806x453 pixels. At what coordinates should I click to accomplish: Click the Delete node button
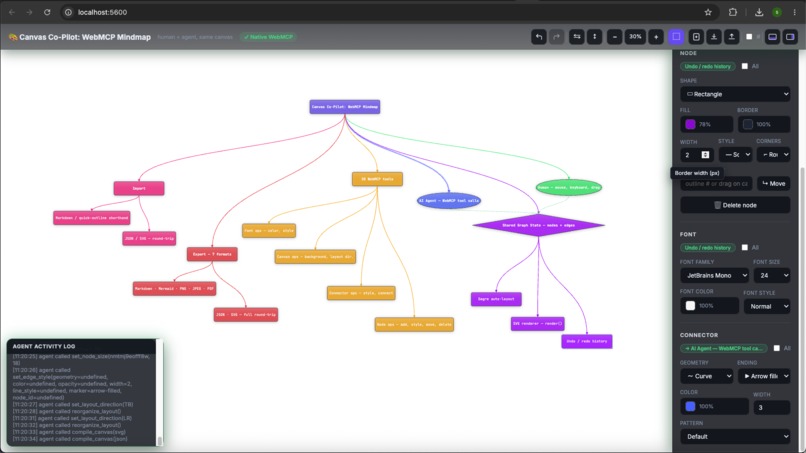[x=735, y=205]
